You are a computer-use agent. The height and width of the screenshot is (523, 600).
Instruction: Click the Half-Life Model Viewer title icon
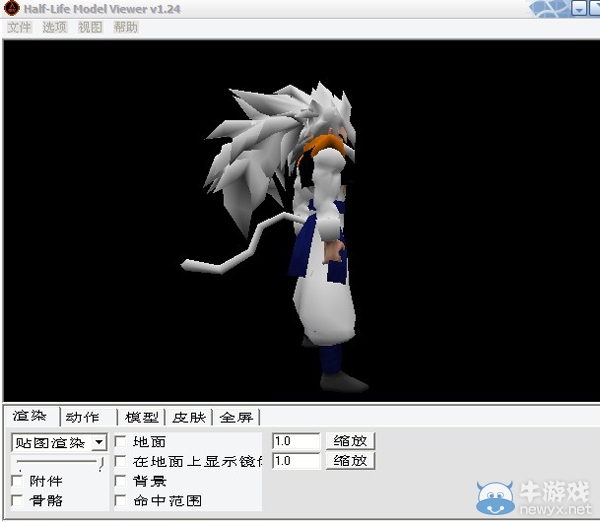click(12, 8)
